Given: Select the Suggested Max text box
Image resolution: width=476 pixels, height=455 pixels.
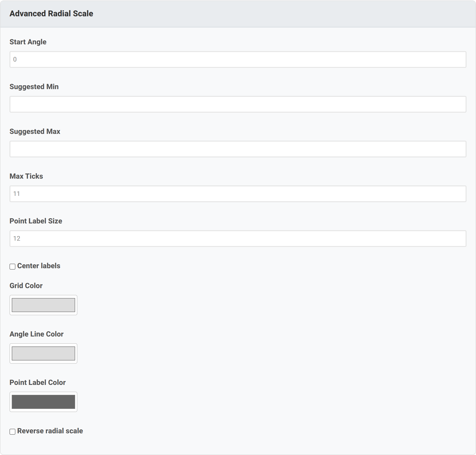Looking at the screenshot, I should [238, 149].
